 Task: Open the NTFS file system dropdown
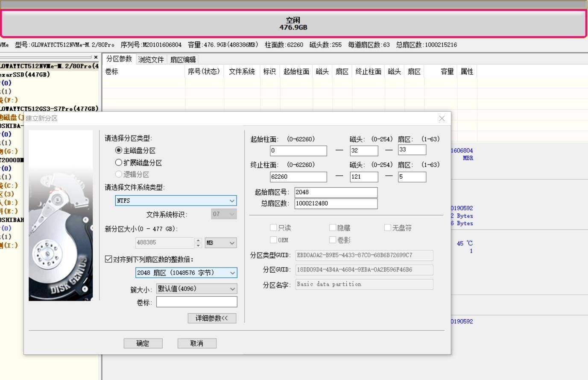(x=231, y=200)
